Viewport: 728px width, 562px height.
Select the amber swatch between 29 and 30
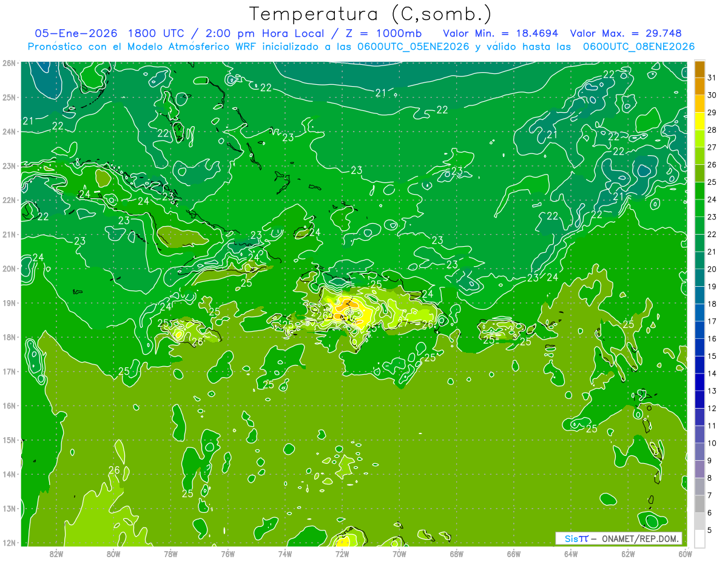tap(699, 104)
